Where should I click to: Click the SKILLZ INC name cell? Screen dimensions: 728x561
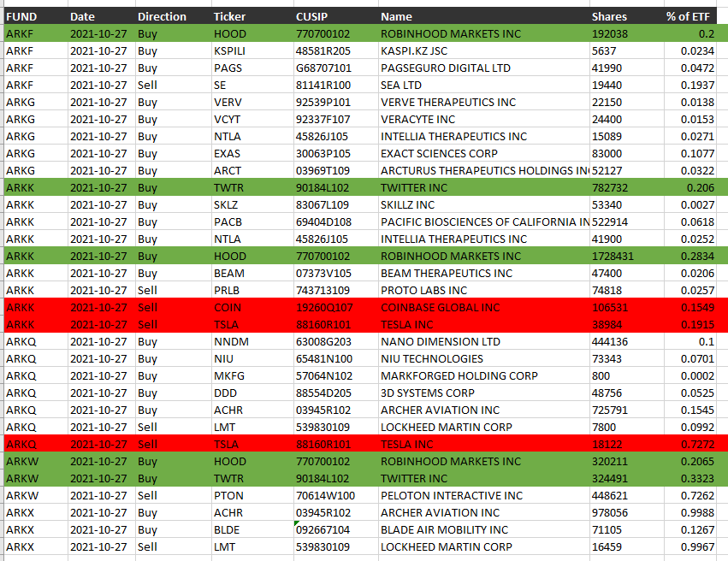408,204
